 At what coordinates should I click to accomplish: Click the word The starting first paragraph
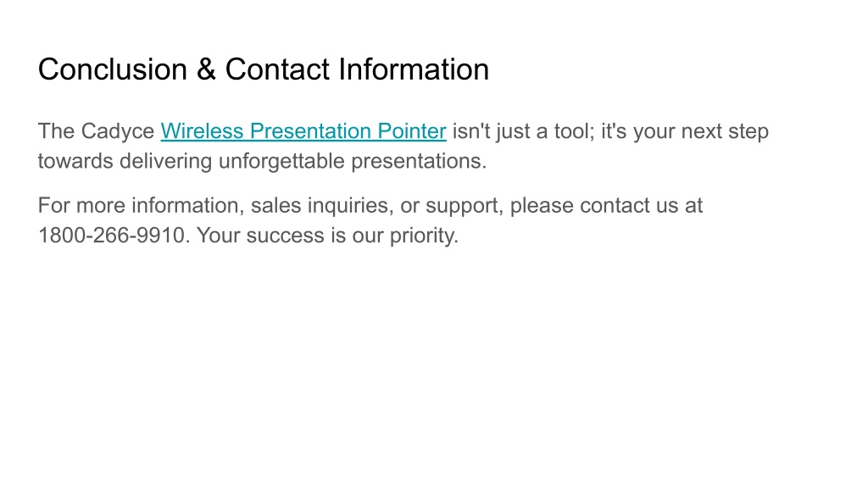(x=56, y=131)
